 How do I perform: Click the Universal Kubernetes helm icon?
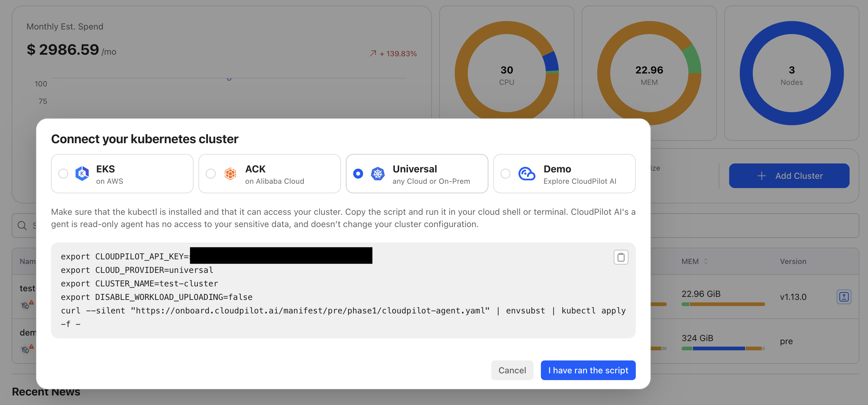(x=378, y=173)
